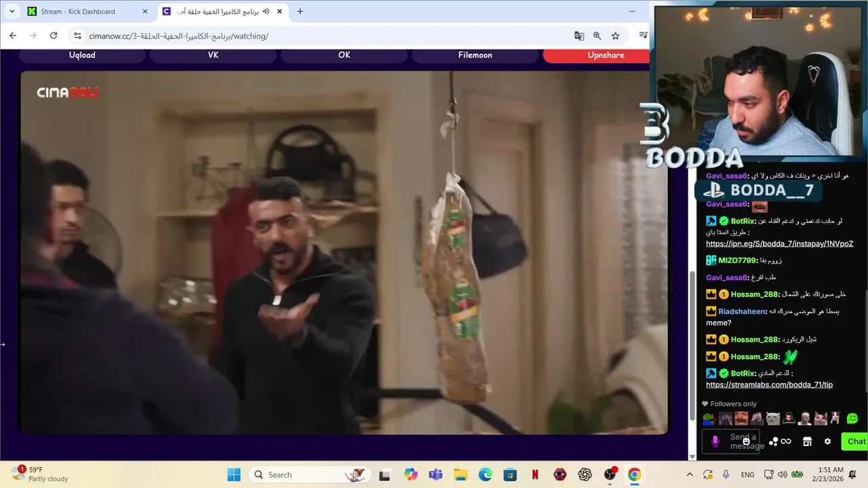
Task: Open chat settings gear icon
Action: pyautogui.click(x=827, y=441)
